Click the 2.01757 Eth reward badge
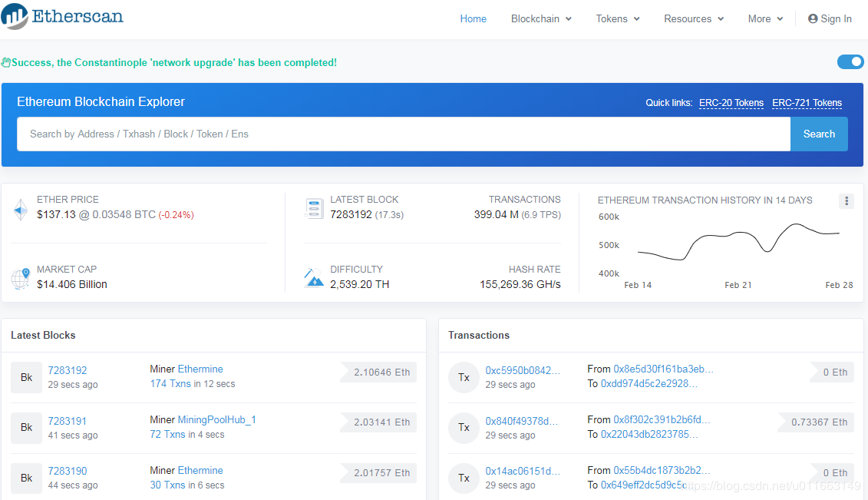The image size is (868, 500). [378, 473]
